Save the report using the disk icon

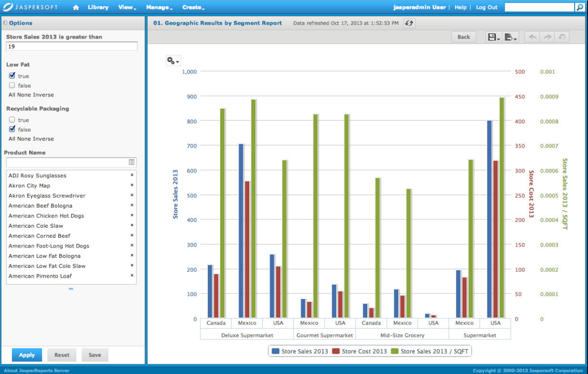(491, 37)
